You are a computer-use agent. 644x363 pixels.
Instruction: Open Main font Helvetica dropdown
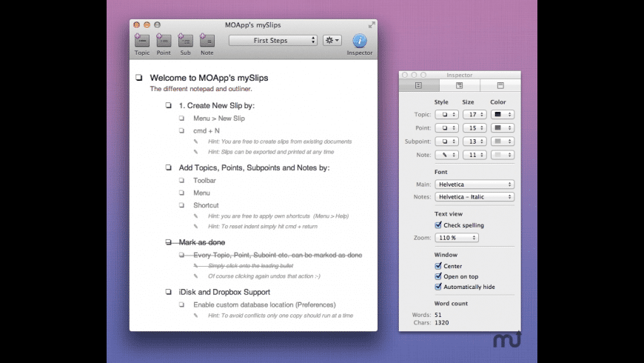474,184
